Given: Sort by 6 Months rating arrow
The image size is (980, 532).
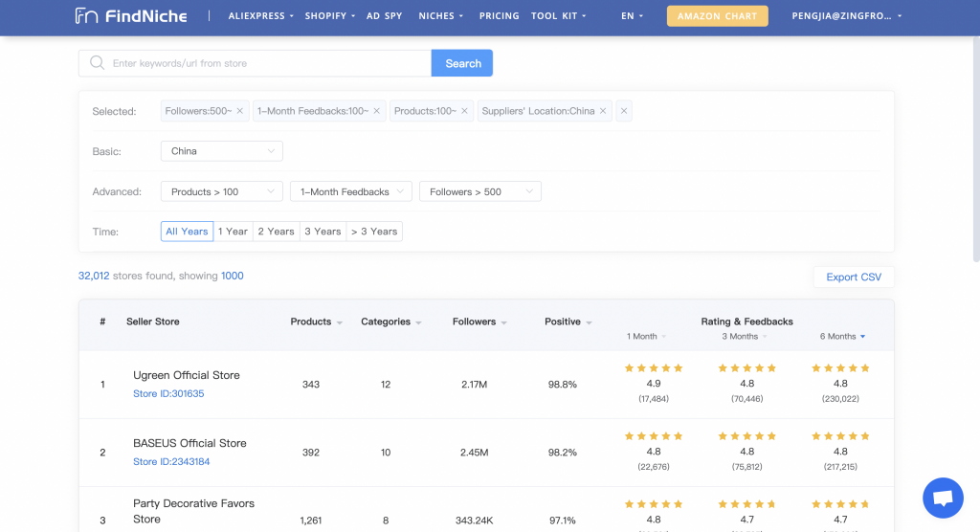Looking at the screenshot, I should point(863,337).
